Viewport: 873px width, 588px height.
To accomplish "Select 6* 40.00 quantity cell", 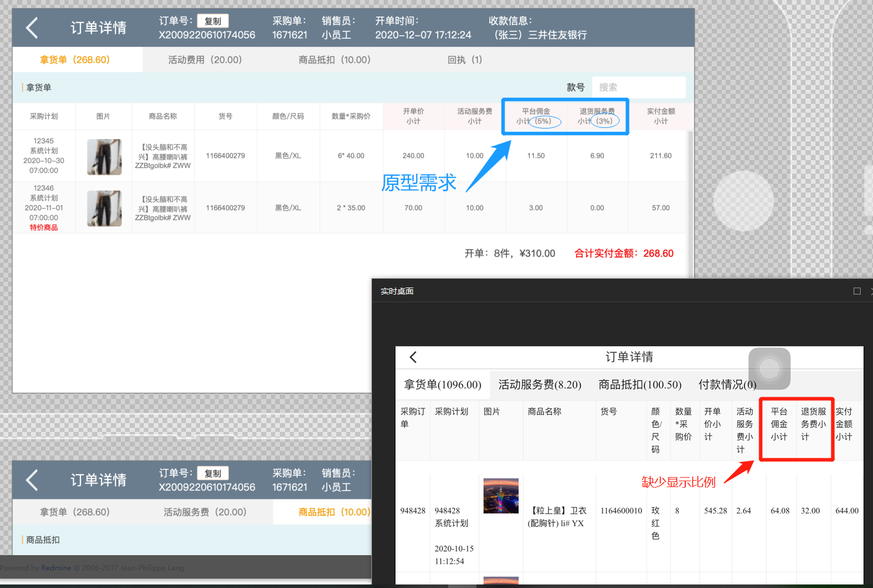I will pyautogui.click(x=351, y=156).
